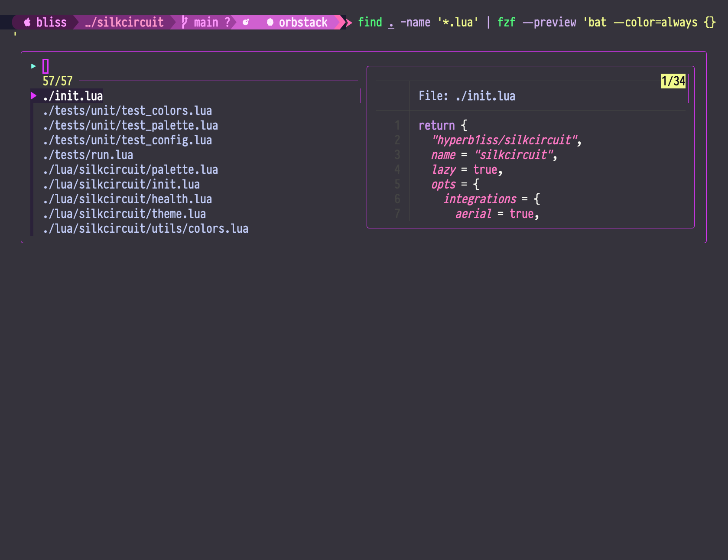Click the find command word
The height and width of the screenshot is (560, 728).
click(x=370, y=22)
